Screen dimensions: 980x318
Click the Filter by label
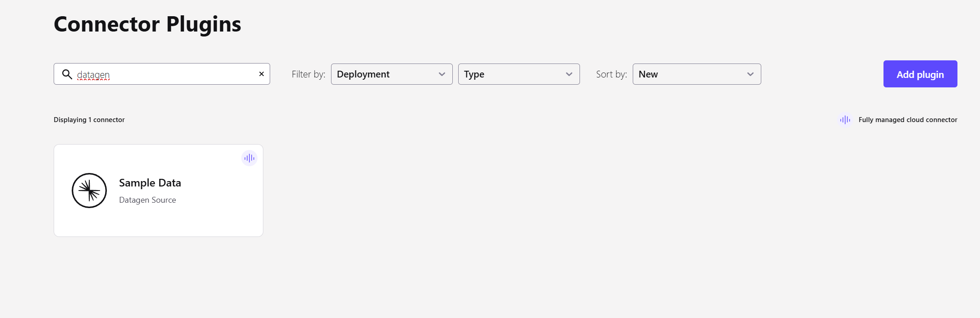click(x=308, y=74)
